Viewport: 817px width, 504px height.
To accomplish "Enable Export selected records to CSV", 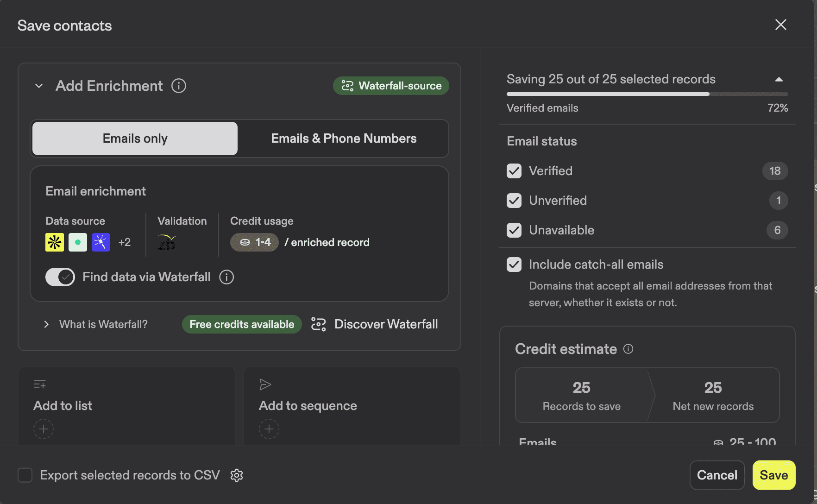I will tap(25, 475).
